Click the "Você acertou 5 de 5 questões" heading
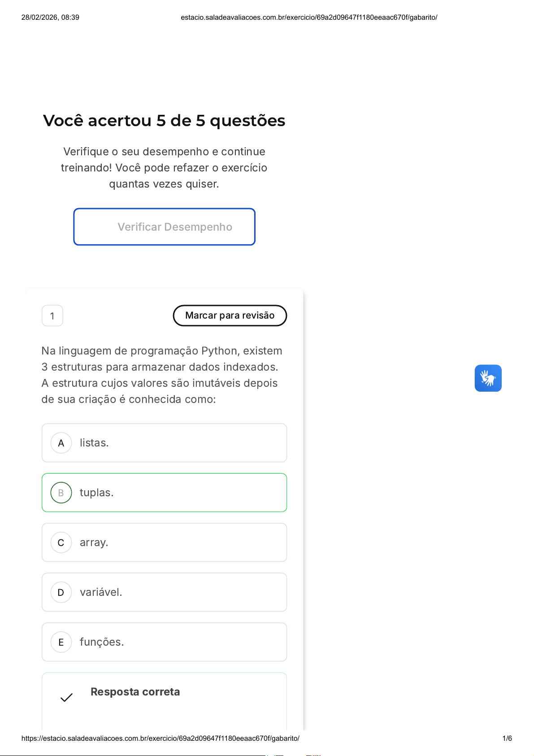 (164, 121)
